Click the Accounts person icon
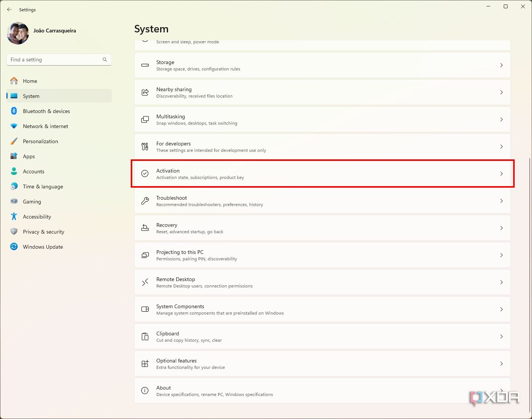The height and width of the screenshot is (419, 532). click(14, 171)
